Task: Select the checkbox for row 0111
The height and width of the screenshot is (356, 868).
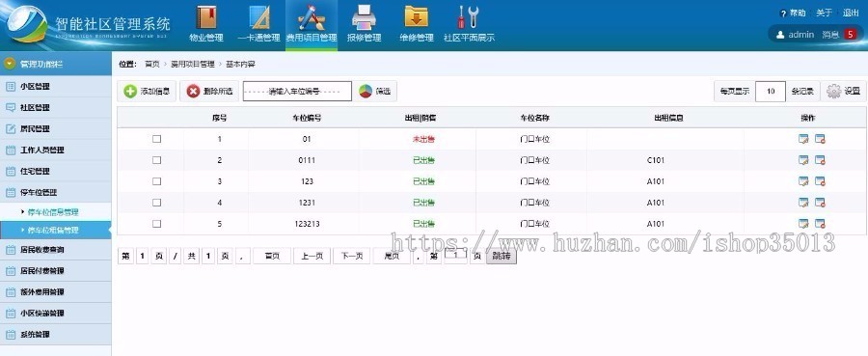Action: point(156,160)
